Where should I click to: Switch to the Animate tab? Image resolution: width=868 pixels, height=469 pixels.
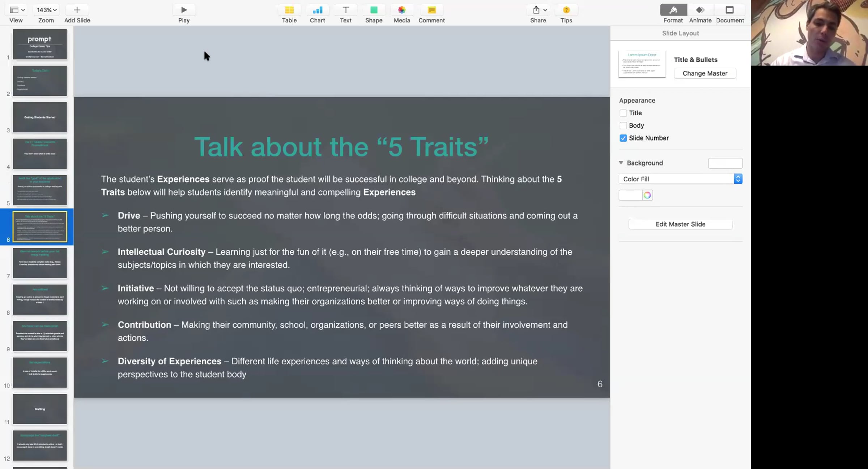[x=700, y=10]
